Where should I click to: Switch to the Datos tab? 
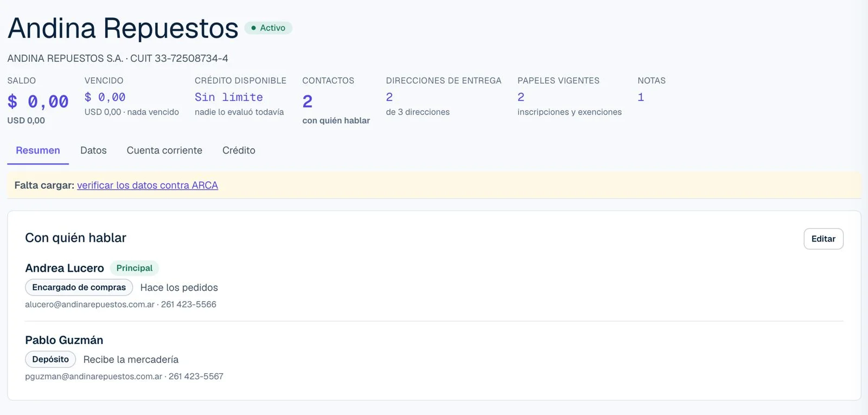93,150
